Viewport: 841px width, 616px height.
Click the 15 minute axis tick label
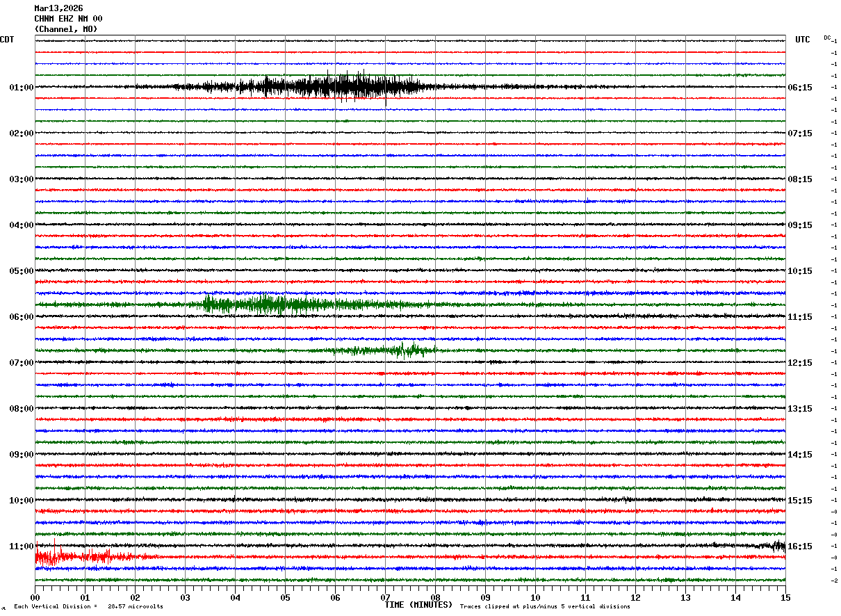point(785,597)
